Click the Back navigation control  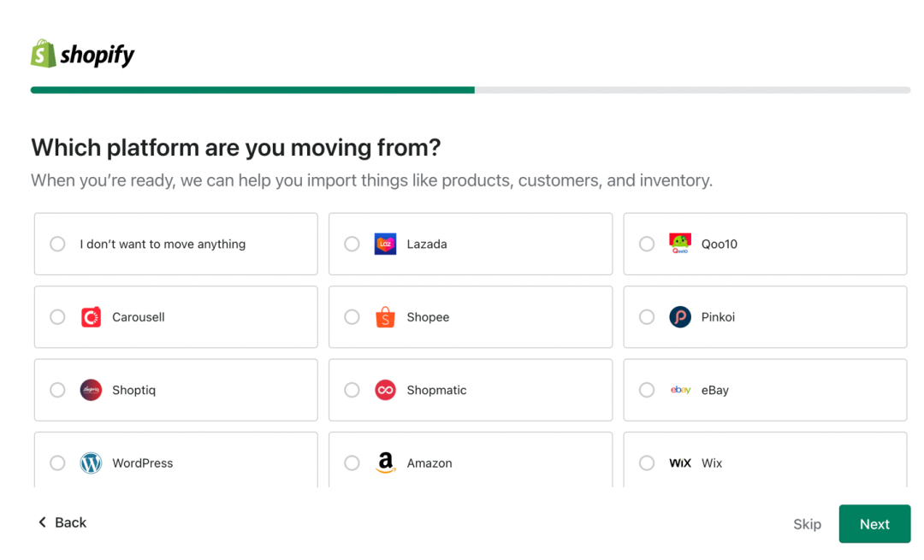(x=62, y=522)
